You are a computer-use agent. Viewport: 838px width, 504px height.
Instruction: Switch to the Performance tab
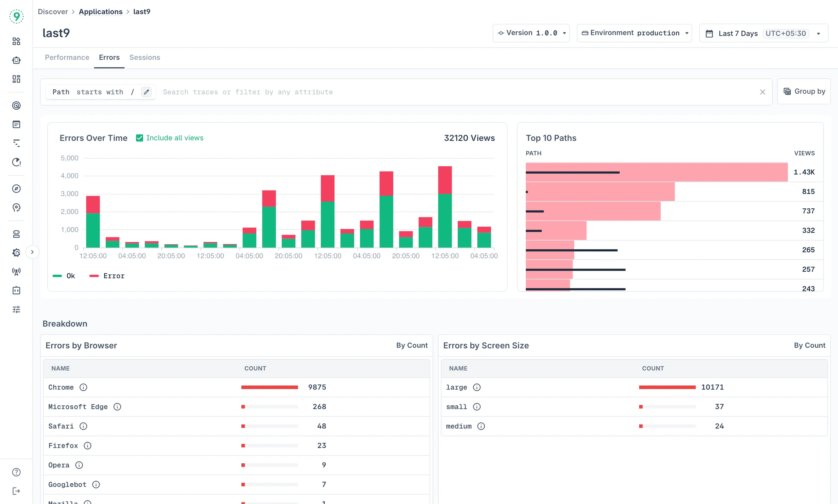[x=67, y=57]
